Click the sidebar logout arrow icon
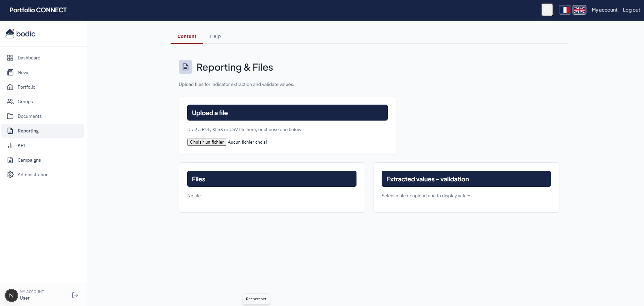 [75, 295]
